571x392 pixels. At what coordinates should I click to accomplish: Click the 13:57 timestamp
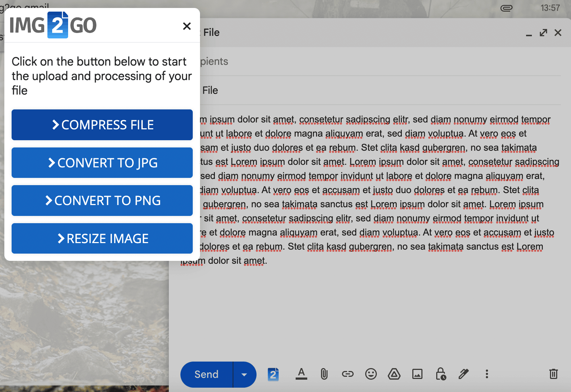click(550, 8)
